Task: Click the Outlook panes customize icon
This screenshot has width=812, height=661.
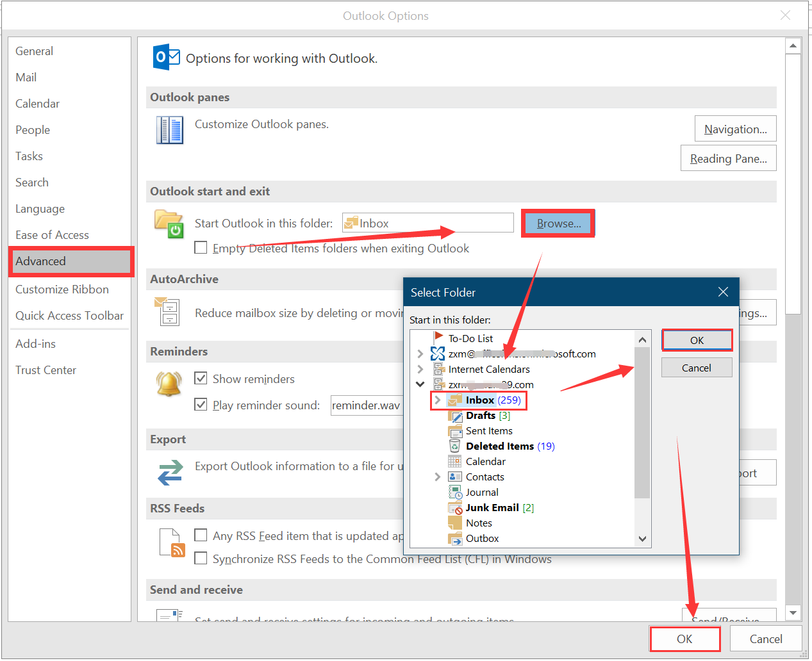Action: point(169,129)
